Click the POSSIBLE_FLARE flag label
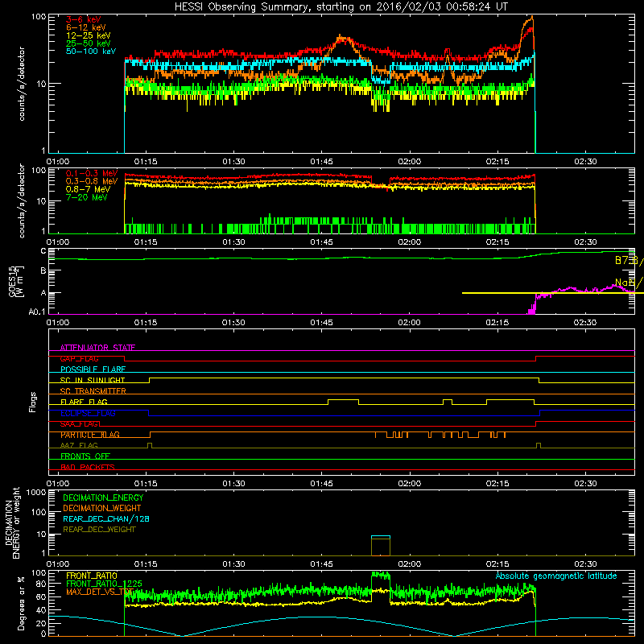The image size is (644, 644). click(93, 369)
